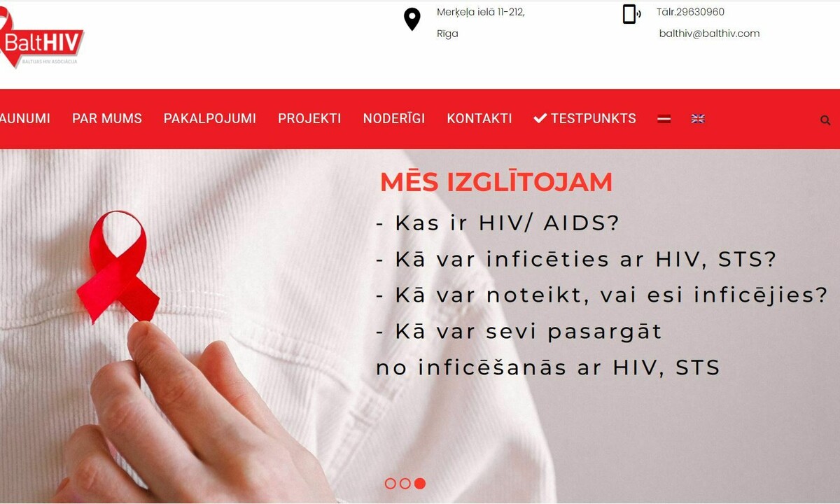The height and width of the screenshot is (504, 840).
Task: Click the balthiv@balthiv.com email link
Action: pyautogui.click(x=709, y=33)
